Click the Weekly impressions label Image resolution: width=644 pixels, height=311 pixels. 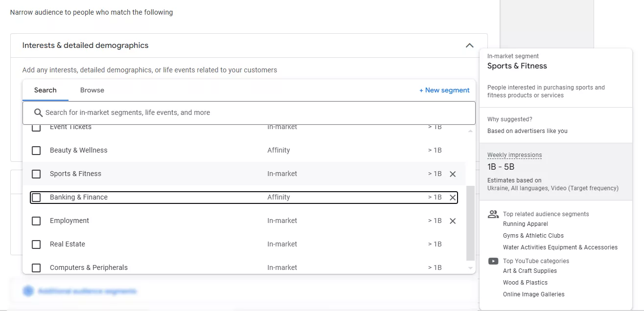click(x=514, y=155)
